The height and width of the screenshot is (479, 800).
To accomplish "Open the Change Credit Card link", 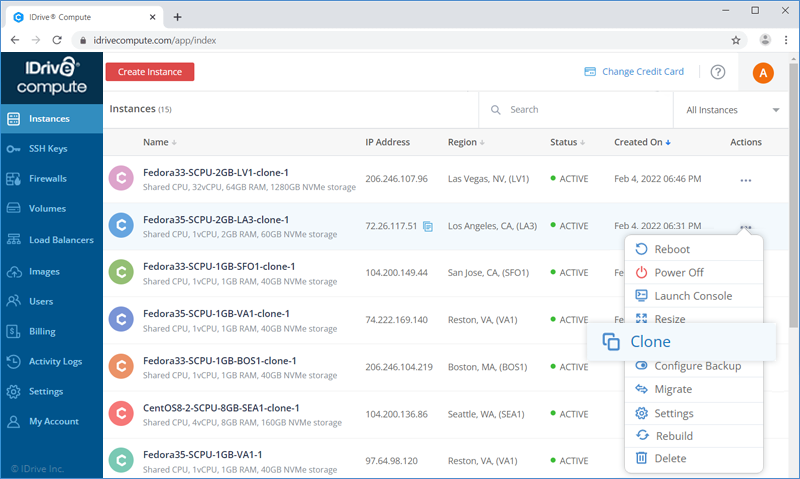I will [643, 71].
